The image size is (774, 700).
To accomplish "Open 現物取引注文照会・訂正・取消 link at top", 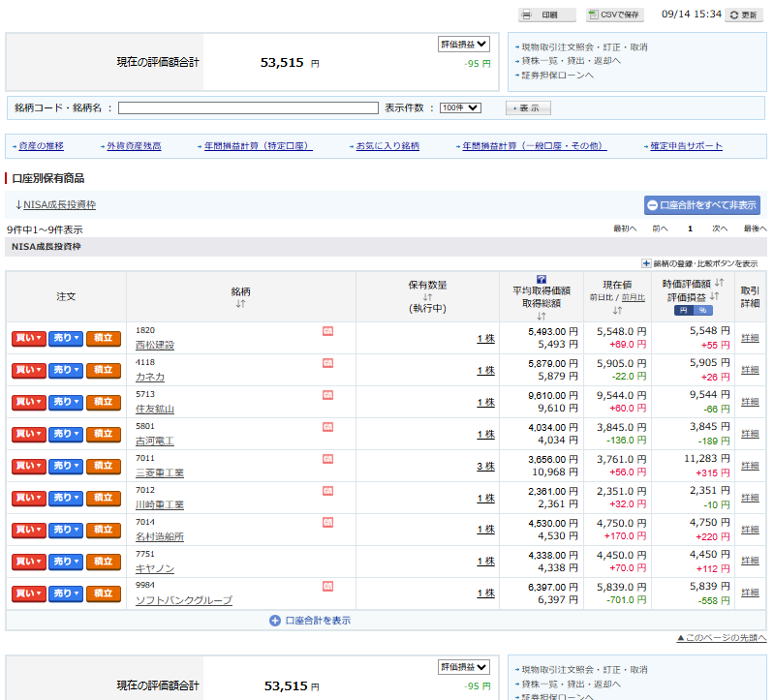I will pos(584,47).
